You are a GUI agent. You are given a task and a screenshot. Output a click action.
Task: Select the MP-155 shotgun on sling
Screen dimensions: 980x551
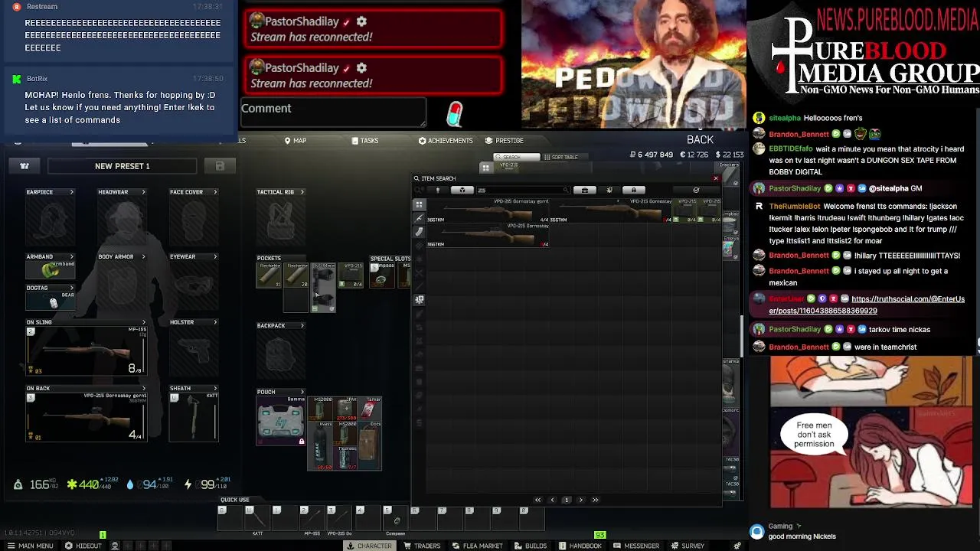[87, 351]
